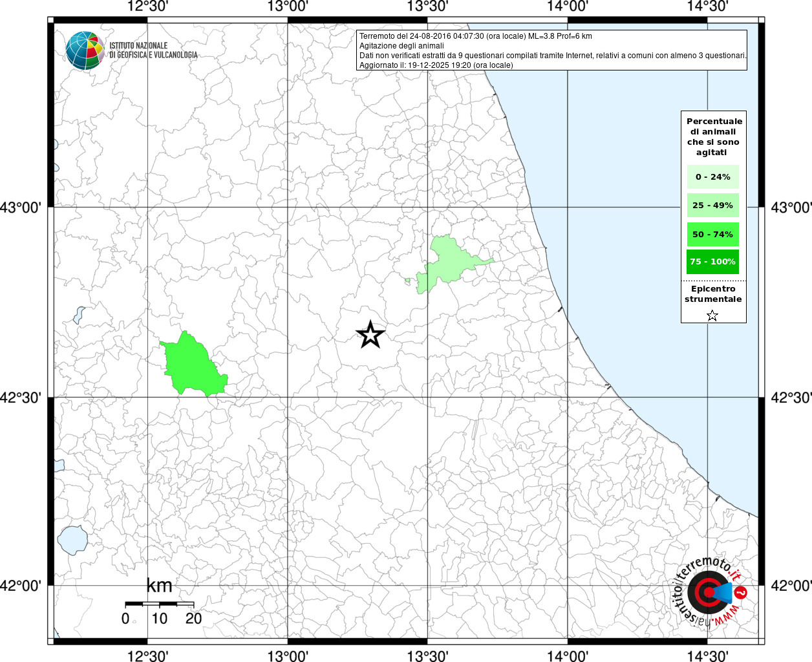Click the haisentitoilterremoto.it target logo

[709, 592]
